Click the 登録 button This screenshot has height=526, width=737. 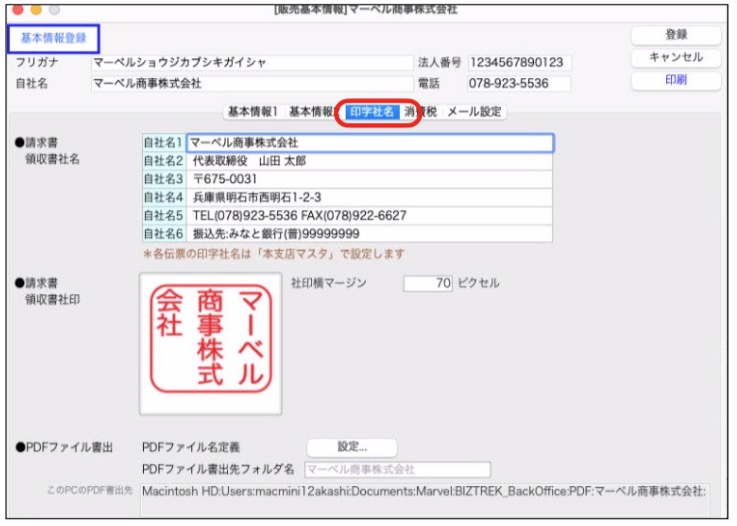point(676,35)
